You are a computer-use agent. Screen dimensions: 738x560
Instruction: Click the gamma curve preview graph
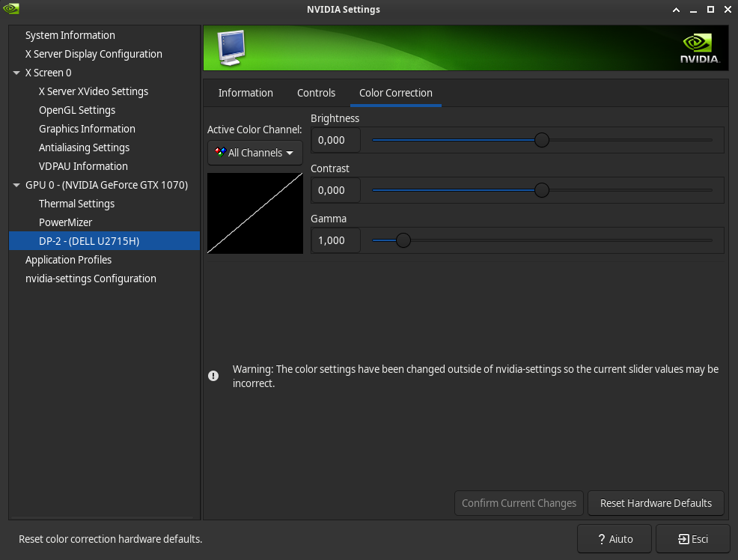(255, 213)
